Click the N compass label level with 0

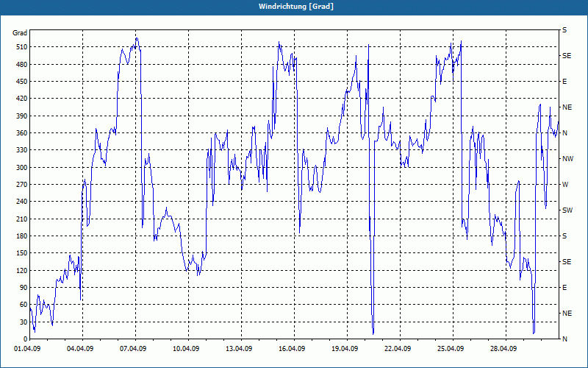[x=564, y=339]
